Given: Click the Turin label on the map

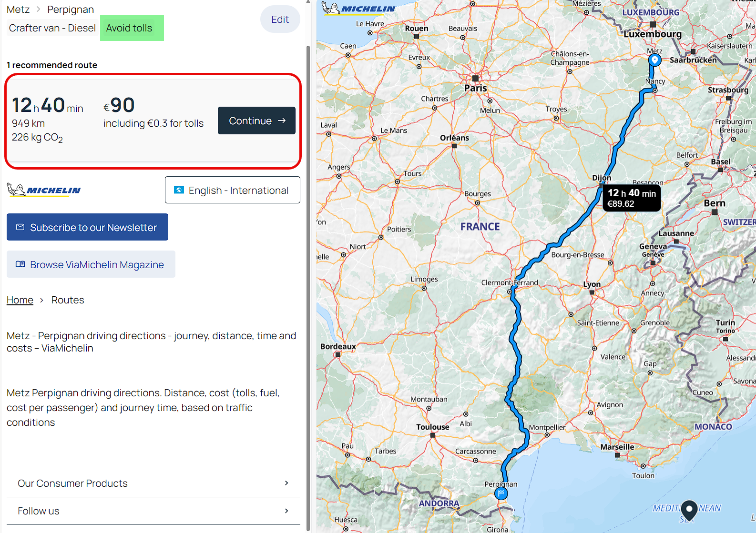Looking at the screenshot, I should 725,322.
